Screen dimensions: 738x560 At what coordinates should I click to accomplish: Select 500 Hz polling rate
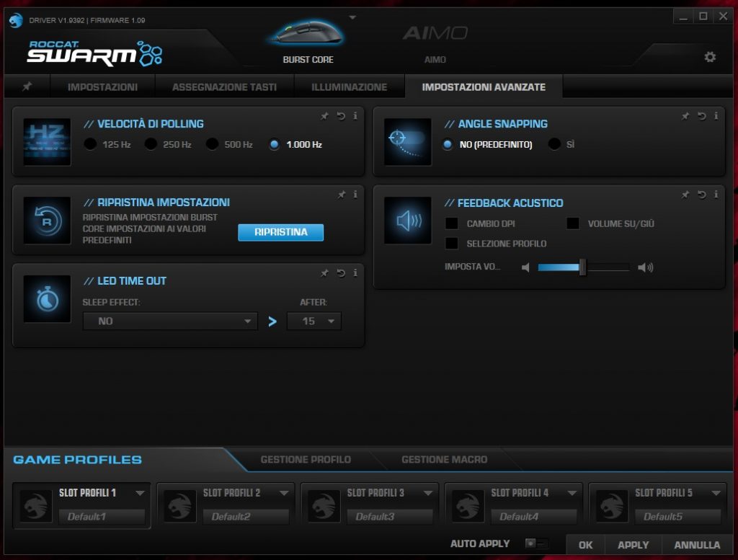pos(212,144)
